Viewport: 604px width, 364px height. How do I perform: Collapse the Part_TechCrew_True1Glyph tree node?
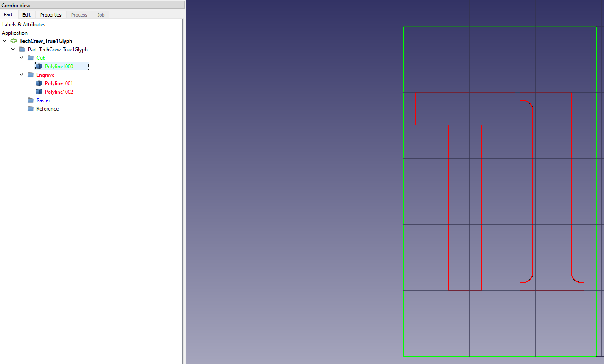click(x=13, y=50)
